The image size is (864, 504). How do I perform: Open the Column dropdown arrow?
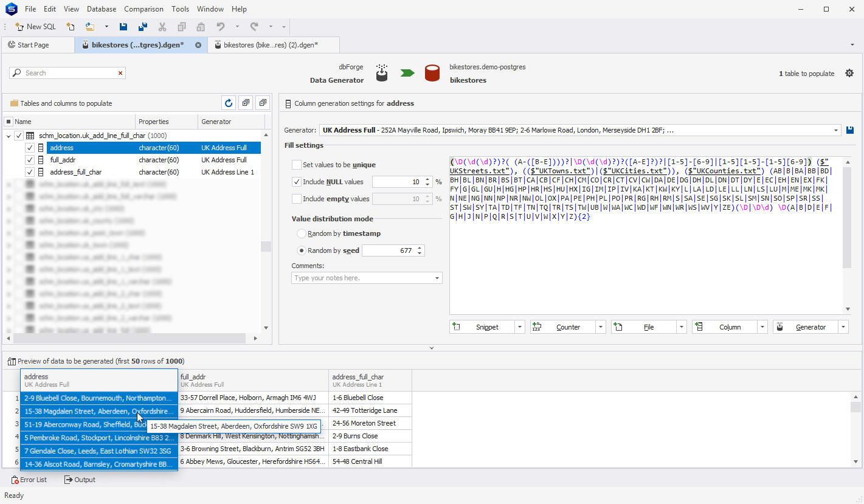pos(762,327)
